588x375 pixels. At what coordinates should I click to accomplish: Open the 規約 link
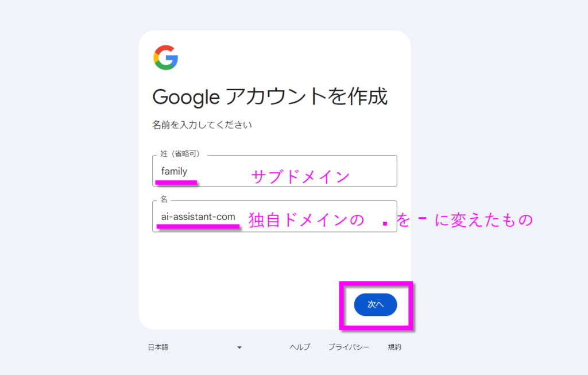coord(394,347)
